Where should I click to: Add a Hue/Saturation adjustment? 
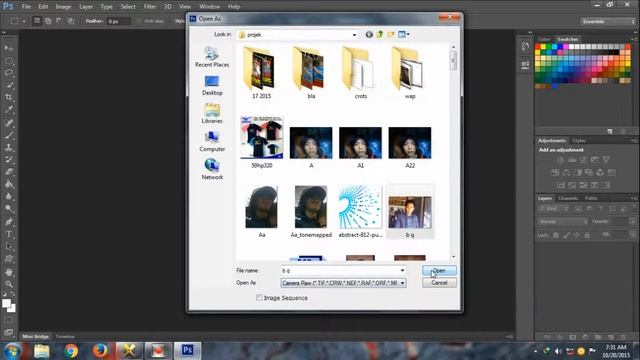(x=555, y=173)
